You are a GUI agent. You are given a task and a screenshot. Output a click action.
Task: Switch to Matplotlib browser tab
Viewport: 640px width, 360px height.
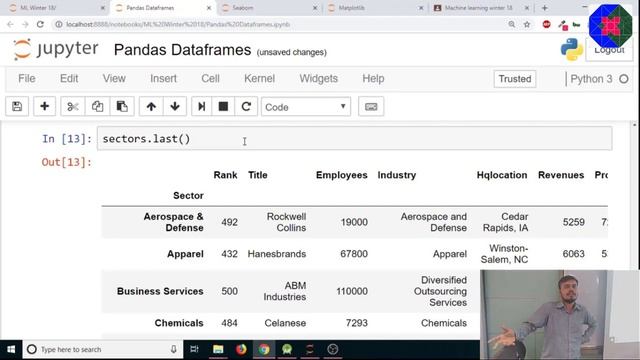(376, 8)
